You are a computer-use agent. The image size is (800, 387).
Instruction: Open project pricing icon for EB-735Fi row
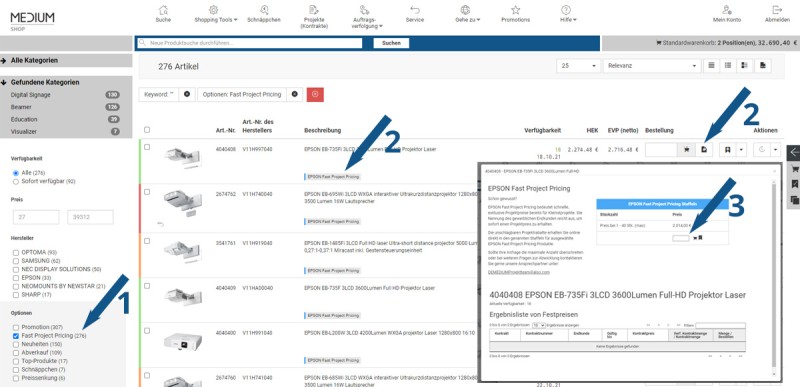tap(704, 149)
